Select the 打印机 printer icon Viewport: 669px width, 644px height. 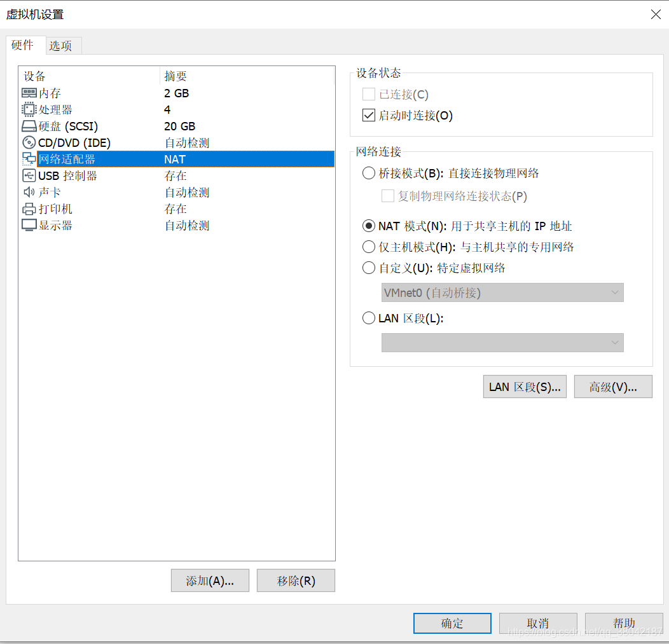(x=29, y=209)
